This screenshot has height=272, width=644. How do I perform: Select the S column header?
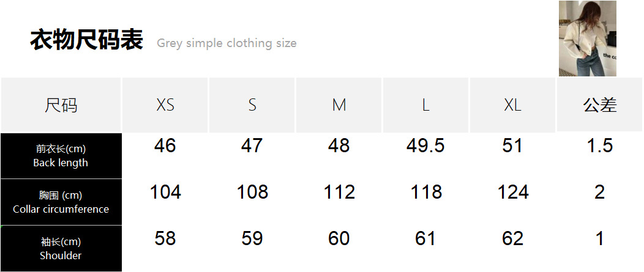click(252, 105)
